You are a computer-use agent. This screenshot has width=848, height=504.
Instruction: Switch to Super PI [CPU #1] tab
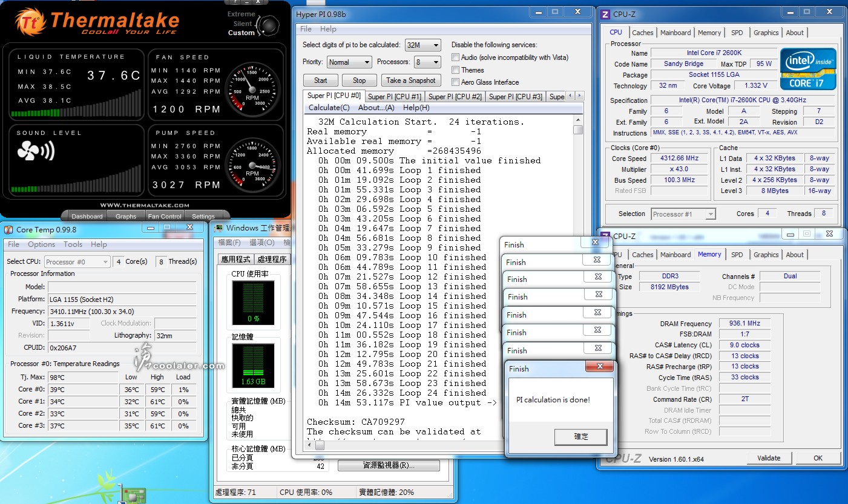394,97
